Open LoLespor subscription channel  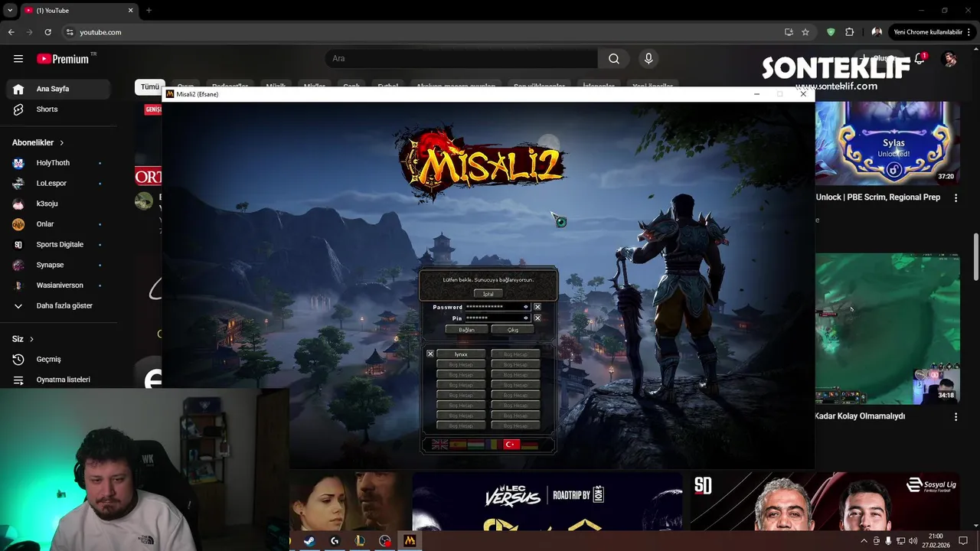pos(58,184)
